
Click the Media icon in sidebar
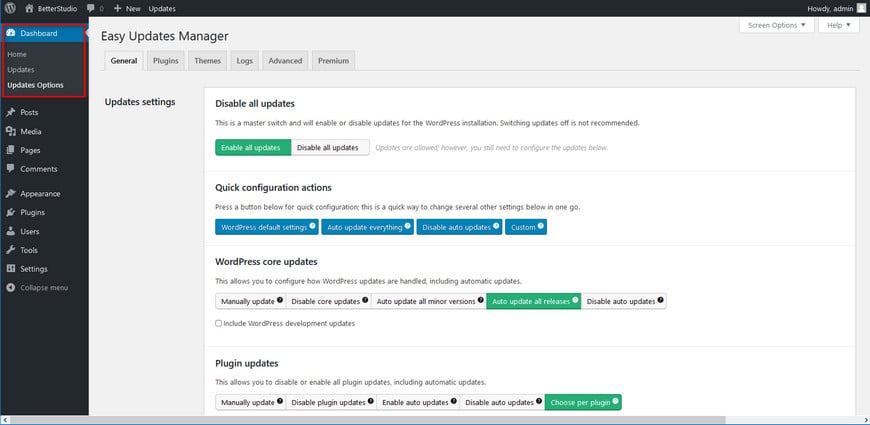pos(11,131)
